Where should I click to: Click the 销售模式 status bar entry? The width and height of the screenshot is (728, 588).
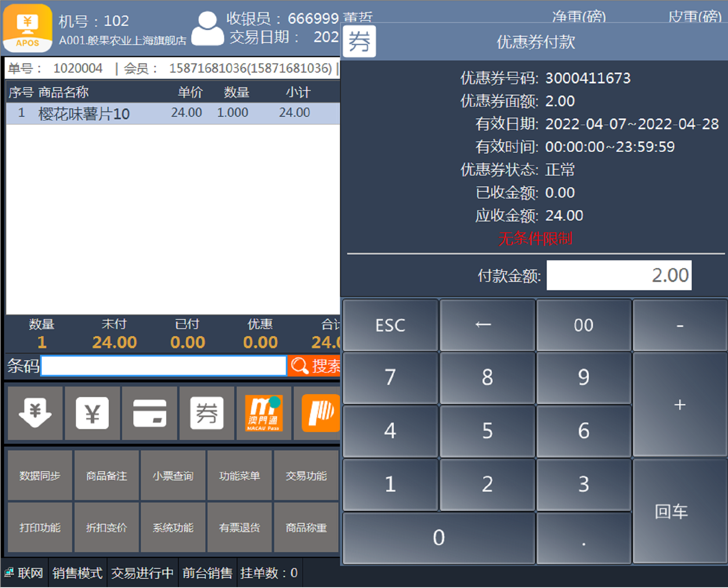[x=78, y=573]
